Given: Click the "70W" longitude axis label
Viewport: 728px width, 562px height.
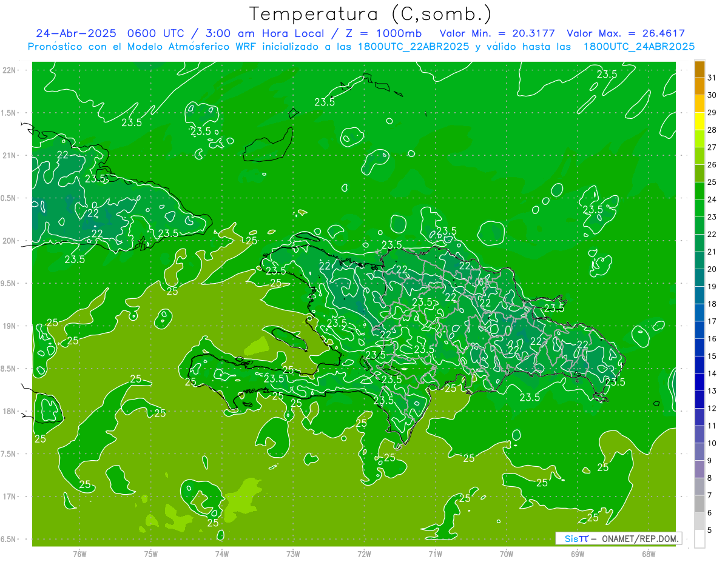Looking at the screenshot, I should pyautogui.click(x=507, y=554).
